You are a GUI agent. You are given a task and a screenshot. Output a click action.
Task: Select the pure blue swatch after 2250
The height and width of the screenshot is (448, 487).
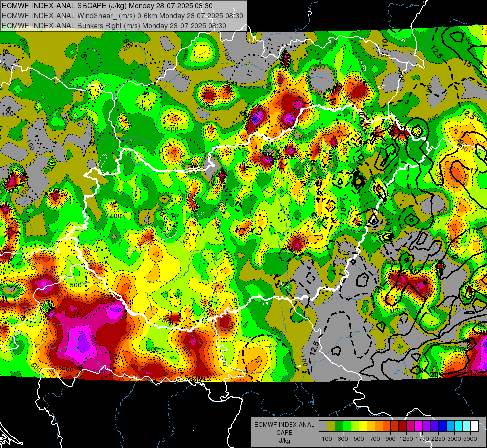tap(443, 426)
